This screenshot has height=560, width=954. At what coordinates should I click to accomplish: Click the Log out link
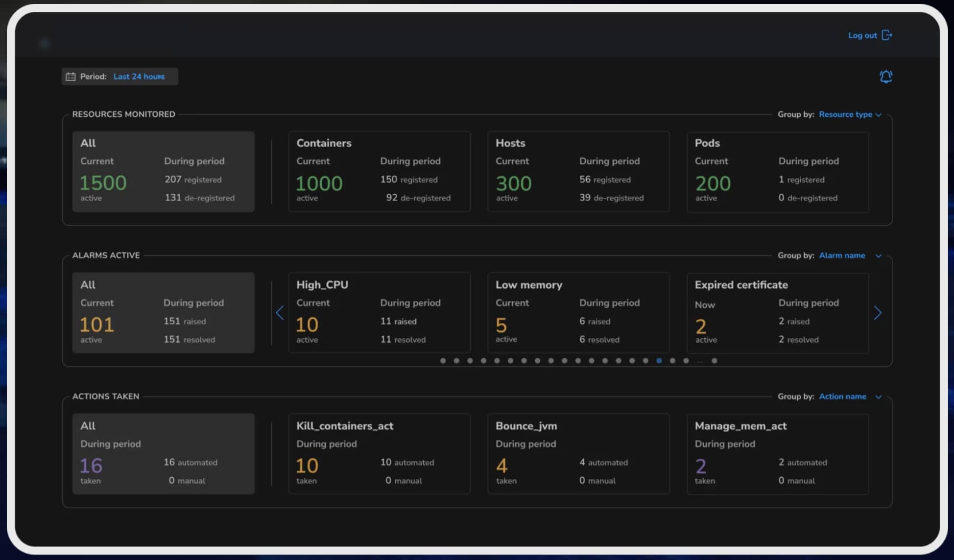coord(862,35)
